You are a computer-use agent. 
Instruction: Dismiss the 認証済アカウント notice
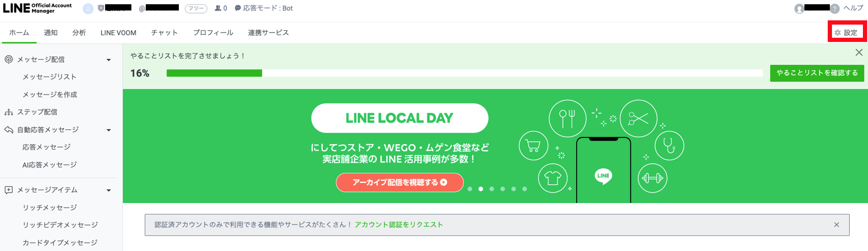pyautogui.click(x=836, y=225)
